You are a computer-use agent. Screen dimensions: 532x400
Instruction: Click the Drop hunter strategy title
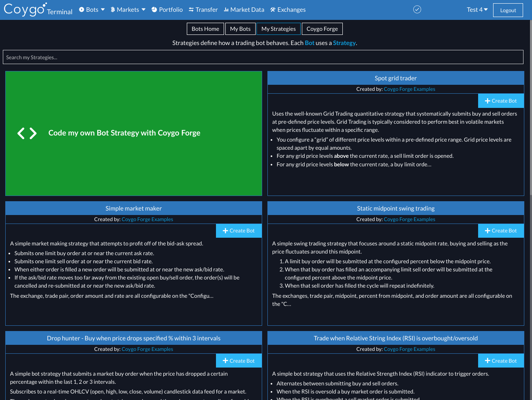134,338
